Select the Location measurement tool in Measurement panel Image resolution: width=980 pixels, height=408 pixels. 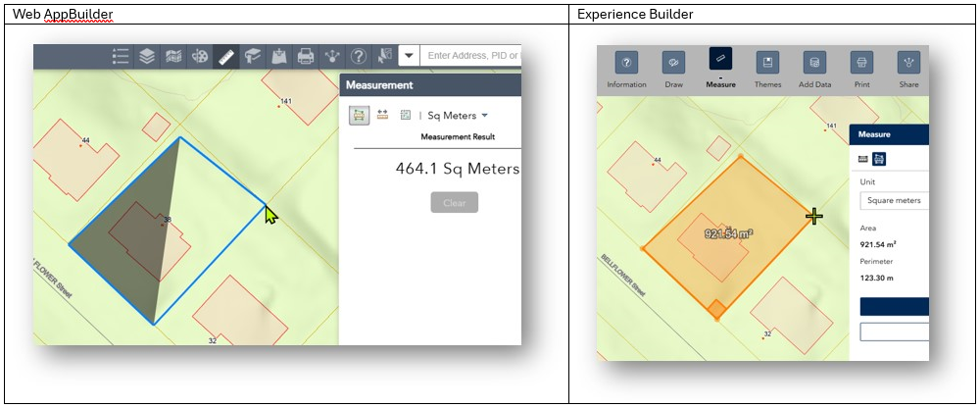point(406,115)
